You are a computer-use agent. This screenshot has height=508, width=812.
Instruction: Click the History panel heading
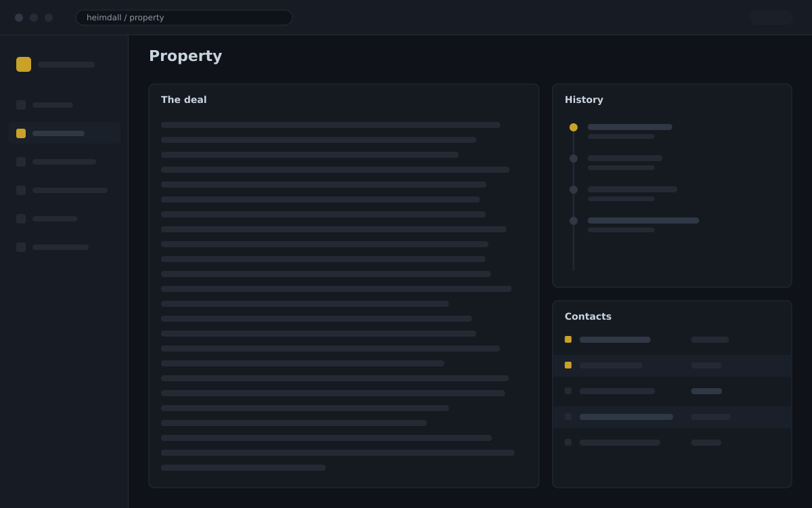pyautogui.click(x=584, y=100)
